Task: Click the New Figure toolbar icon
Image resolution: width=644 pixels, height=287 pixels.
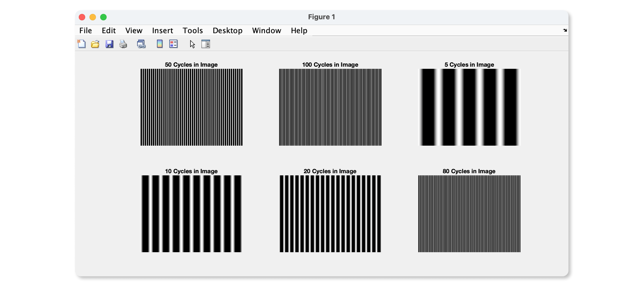Action: (82, 44)
